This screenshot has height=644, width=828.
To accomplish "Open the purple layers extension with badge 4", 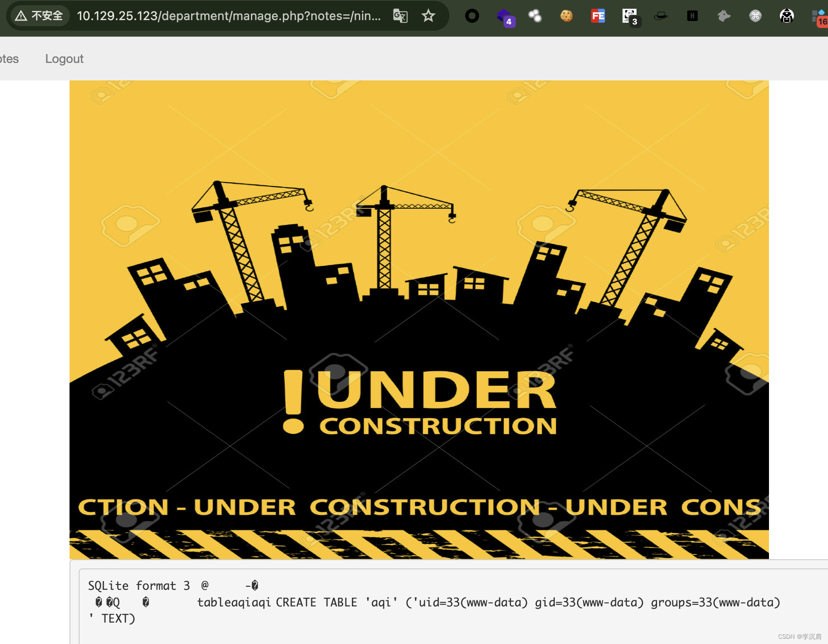I will tap(505, 17).
